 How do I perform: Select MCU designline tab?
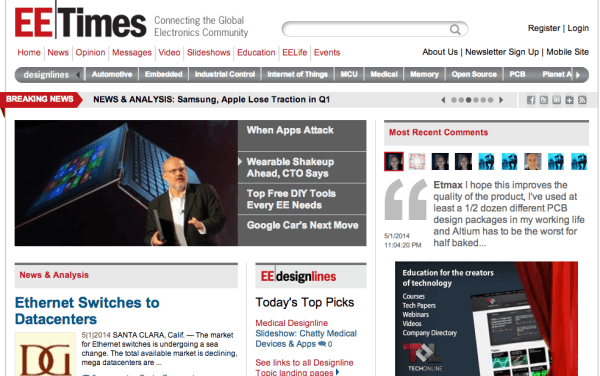(x=349, y=75)
